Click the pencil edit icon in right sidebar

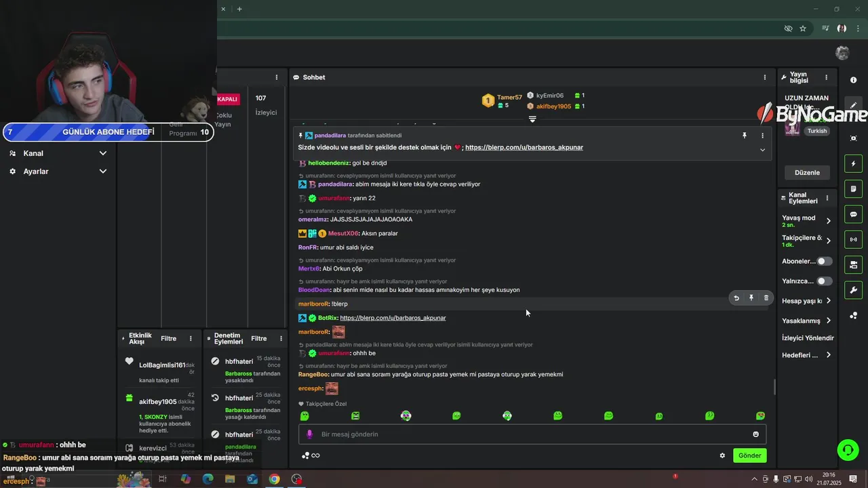point(853,106)
